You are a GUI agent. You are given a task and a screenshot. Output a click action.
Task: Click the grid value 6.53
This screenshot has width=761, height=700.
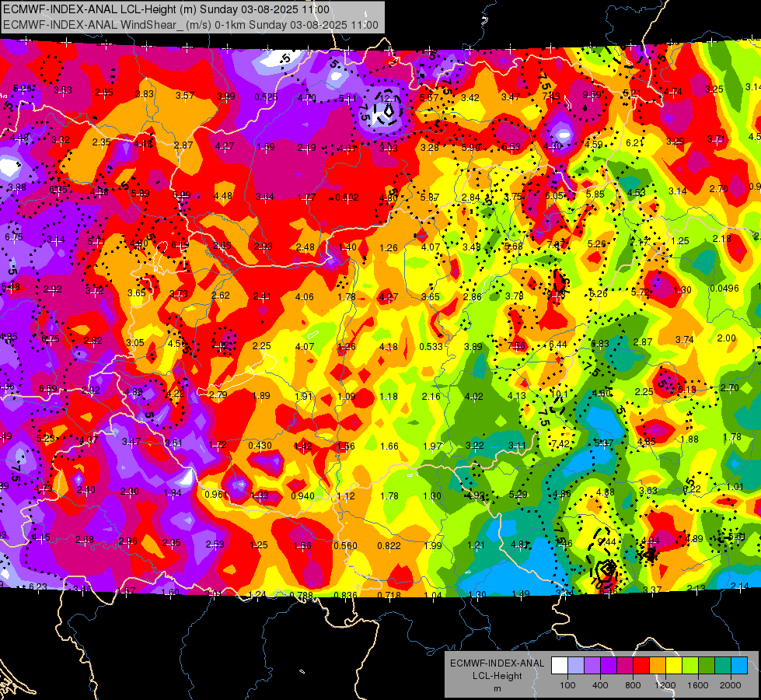pyautogui.click(x=511, y=147)
